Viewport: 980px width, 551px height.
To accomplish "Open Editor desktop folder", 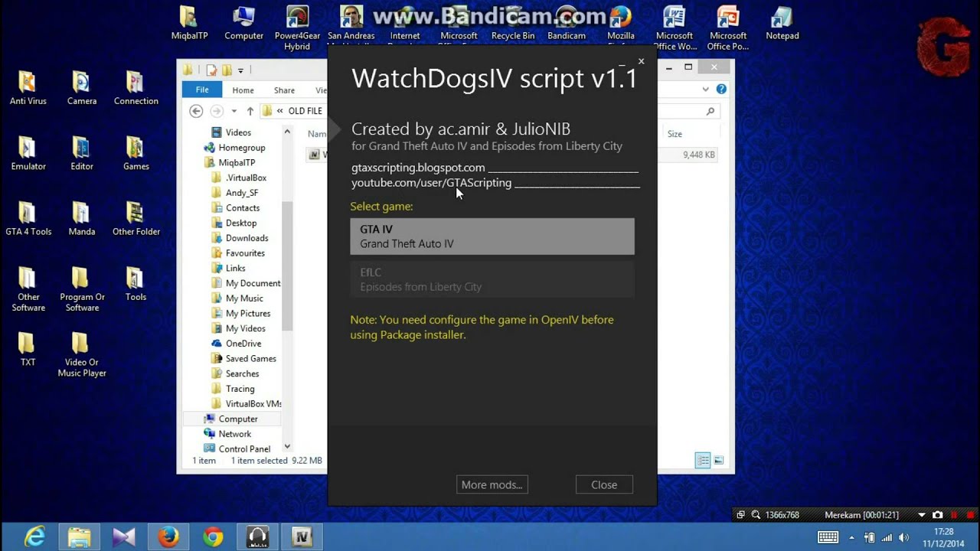I will [81, 154].
